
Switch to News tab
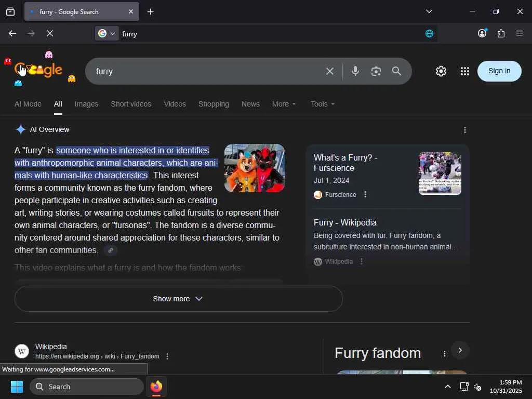point(250,104)
